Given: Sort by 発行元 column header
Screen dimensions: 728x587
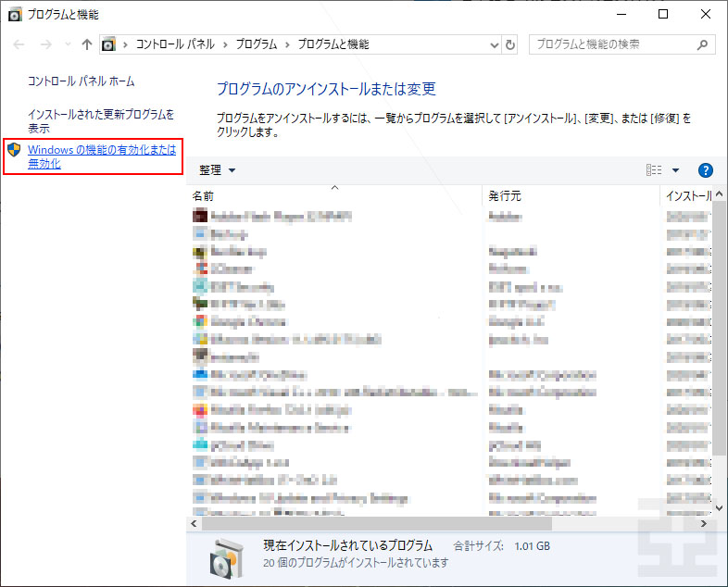Looking at the screenshot, I should [571, 196].
